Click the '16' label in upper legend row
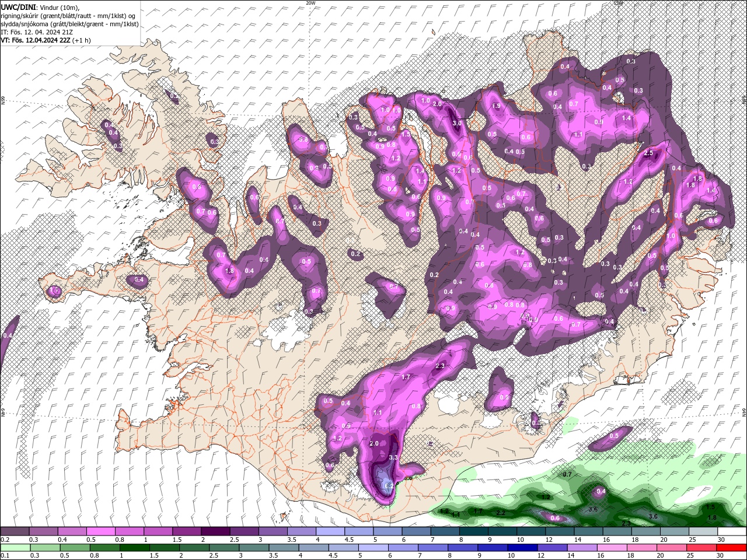Viewport: 747px width, 560px height. click(x=606, y=540)
